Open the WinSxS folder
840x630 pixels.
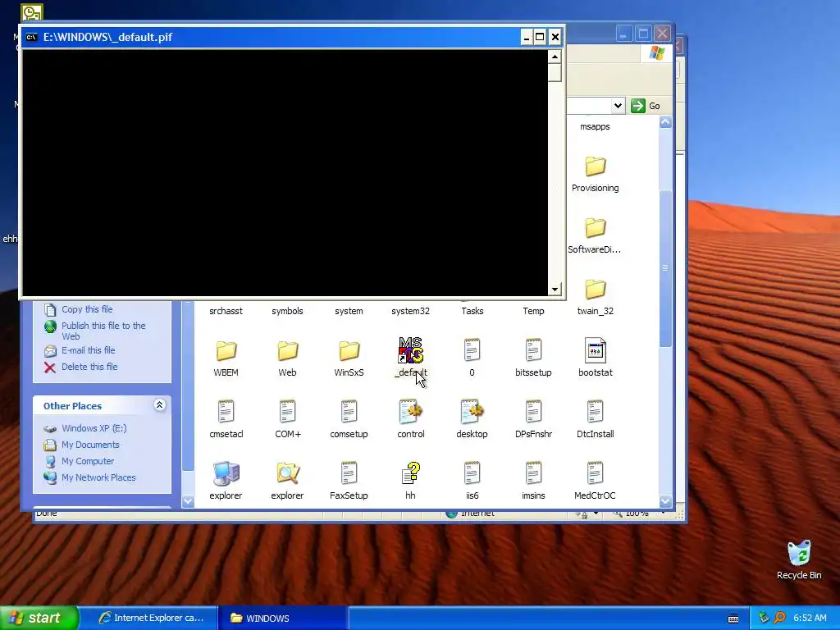[x=349, y=351]
